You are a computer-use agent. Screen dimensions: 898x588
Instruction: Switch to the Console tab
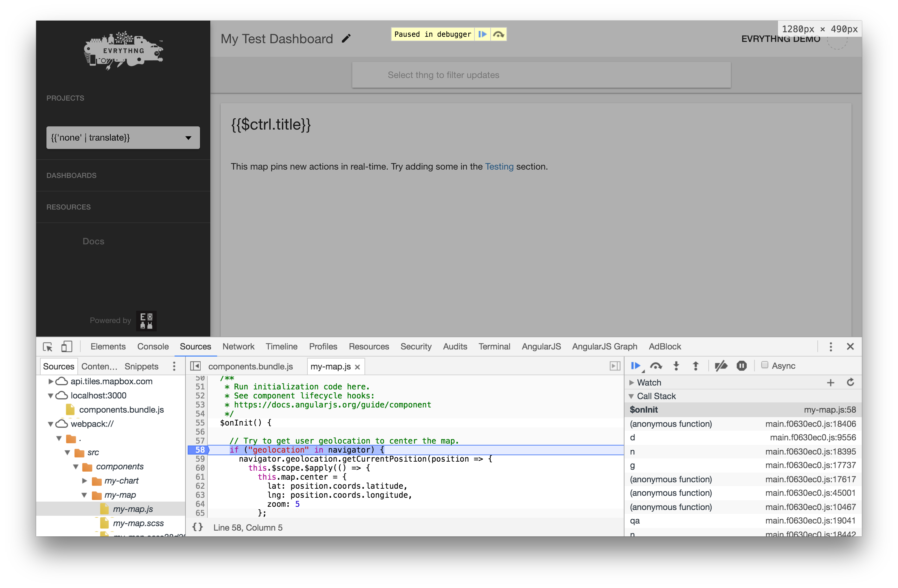click(153, 346)
